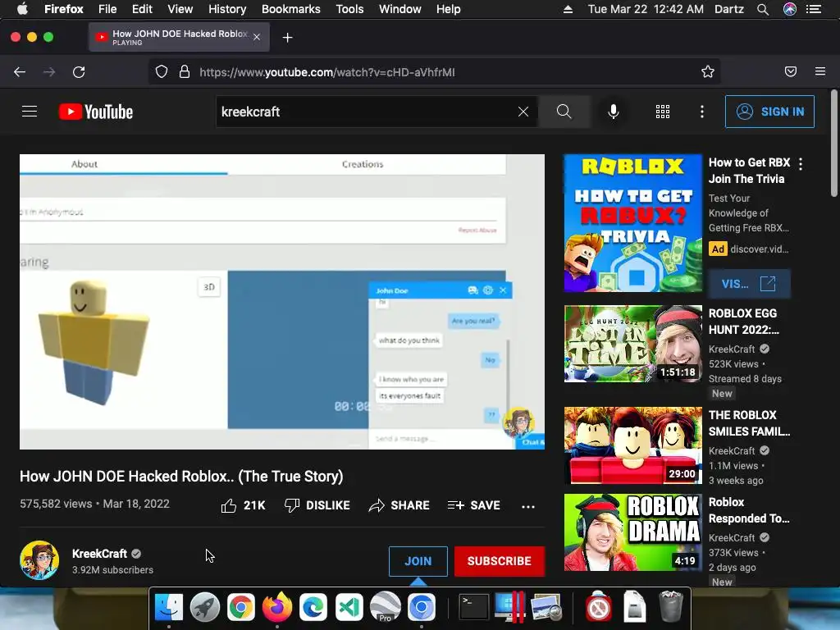
Task: Open How to Get RBX Join The Trivia title
Action: (x=749, y=171)
